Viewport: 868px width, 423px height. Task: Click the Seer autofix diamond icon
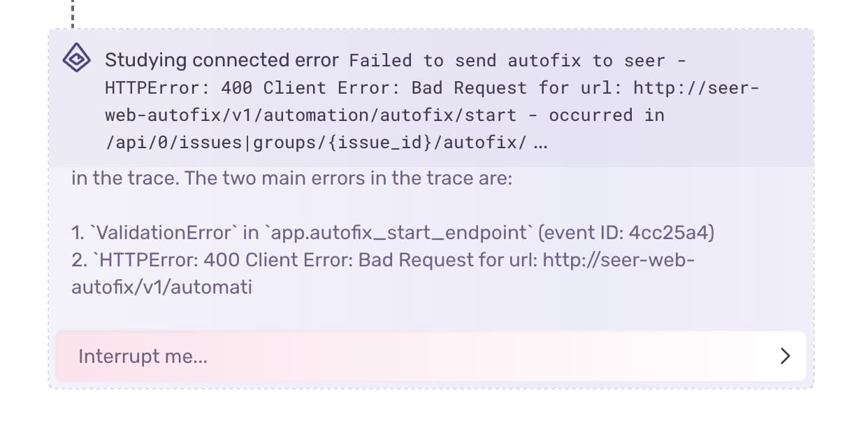click(x=76, y=59)
